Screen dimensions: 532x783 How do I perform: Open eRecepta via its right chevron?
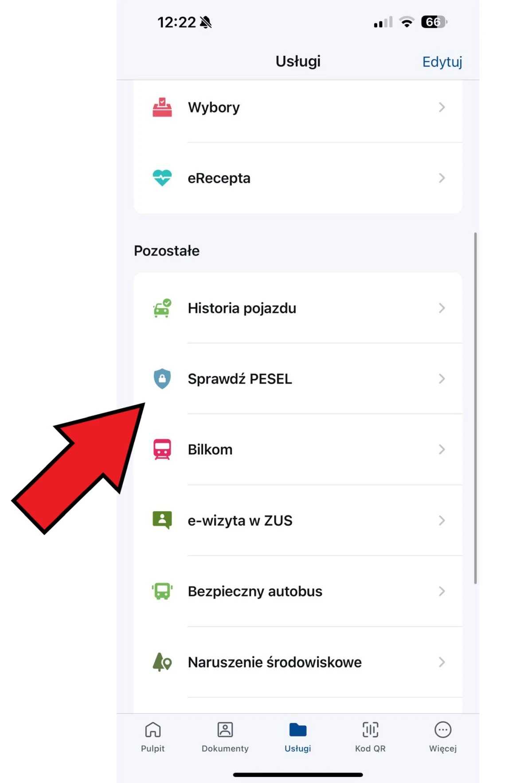pos(442,178)
